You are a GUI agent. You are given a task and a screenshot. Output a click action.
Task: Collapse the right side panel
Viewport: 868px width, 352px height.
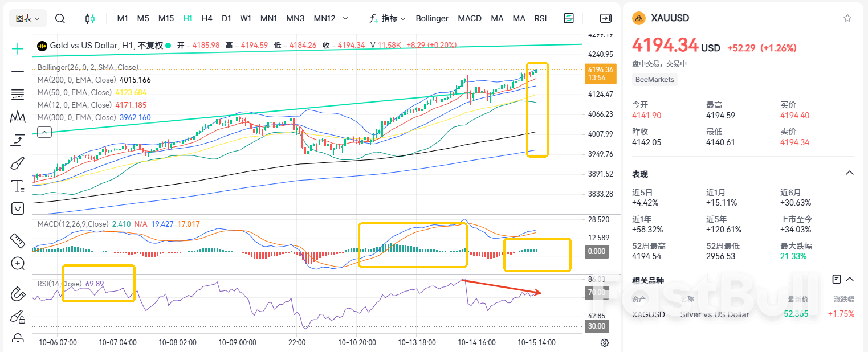pyautogui.click(x=606, y=18)
